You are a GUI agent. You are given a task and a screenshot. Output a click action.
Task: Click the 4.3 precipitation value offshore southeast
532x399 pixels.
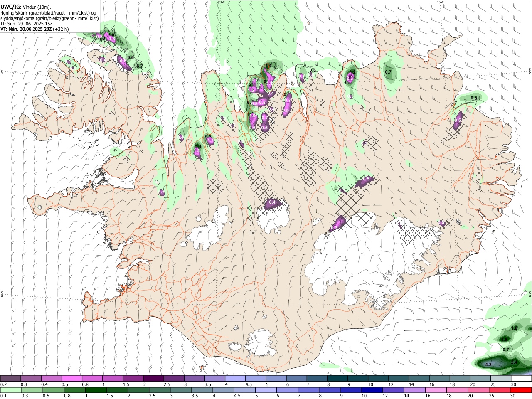click(x=488, y=365)
